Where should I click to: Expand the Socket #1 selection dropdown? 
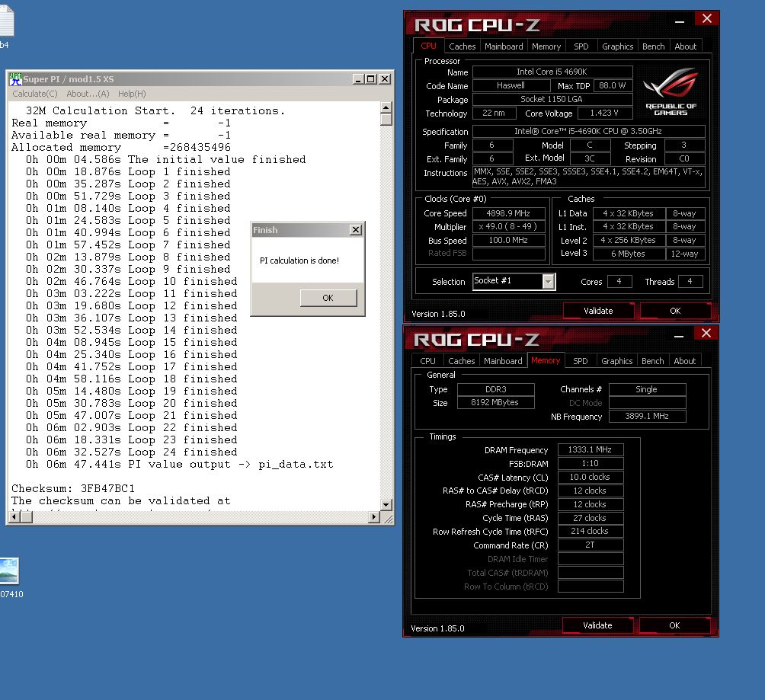549,282
